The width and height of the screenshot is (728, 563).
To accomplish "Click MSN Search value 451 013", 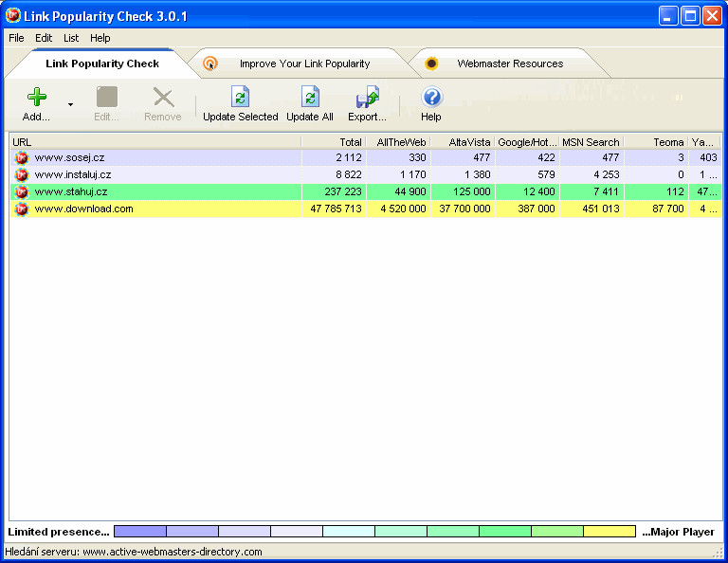I will pos(601,209).
